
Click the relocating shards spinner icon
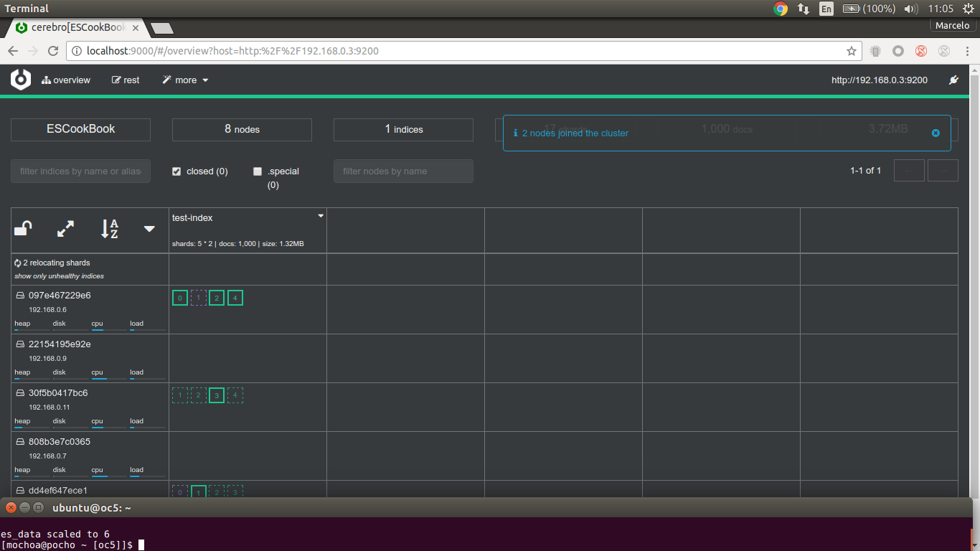(18, 263)
